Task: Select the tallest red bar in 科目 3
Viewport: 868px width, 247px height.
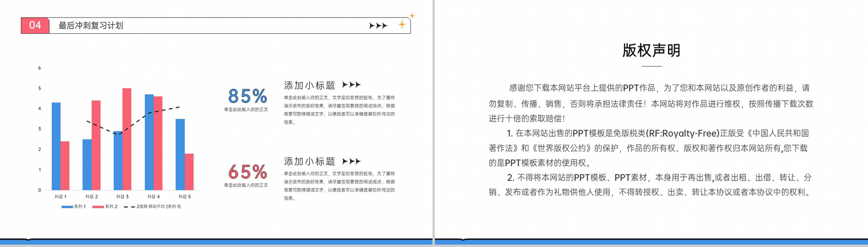Action: click(x=127, y=139)
